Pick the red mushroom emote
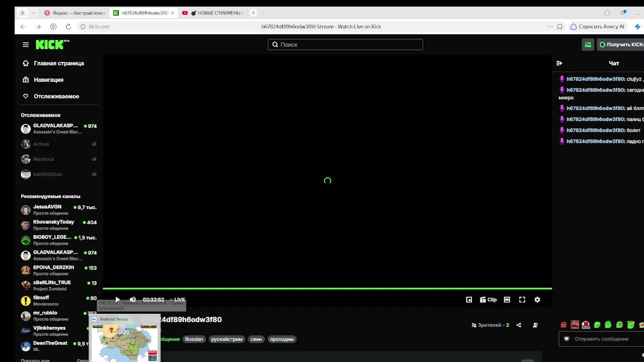This screenshot has width=644, height=362. [586, 325]
